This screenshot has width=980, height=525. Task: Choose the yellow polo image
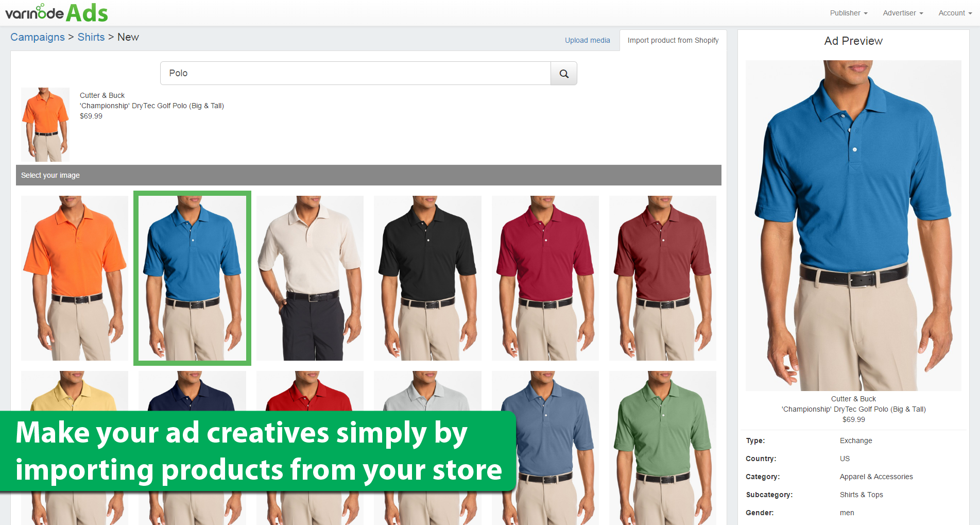75,390
